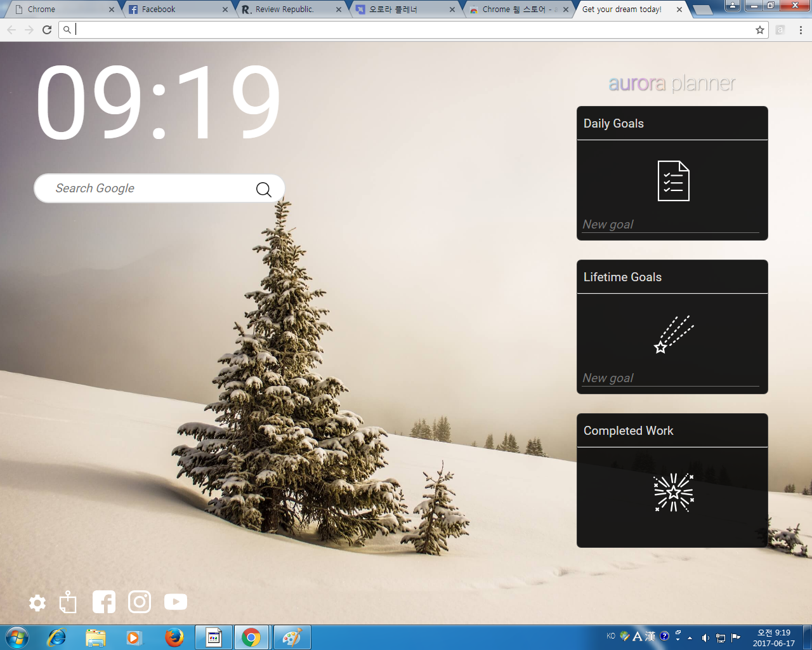Open a new browser tab
The height and width of the screenshot is (650, 812).
(x=702, y=10)
